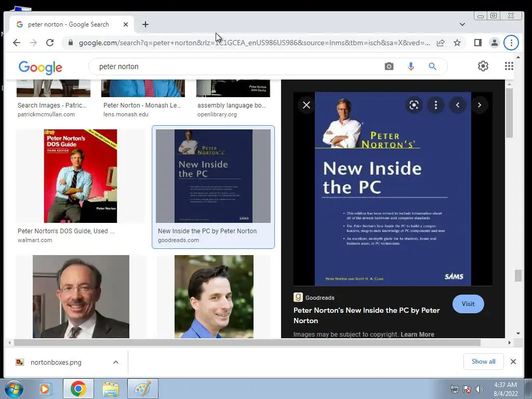The height and width of the screenshot is (399, 532).
Task: Show next image in preview panel
Action: pyautogui.click(x=480, y=105)
